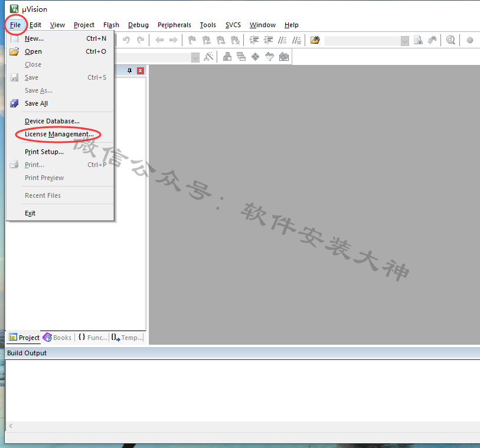The image size is (480, 448).
Task: Expand the target selection dropdown arrow
Action: pos(195,57)
